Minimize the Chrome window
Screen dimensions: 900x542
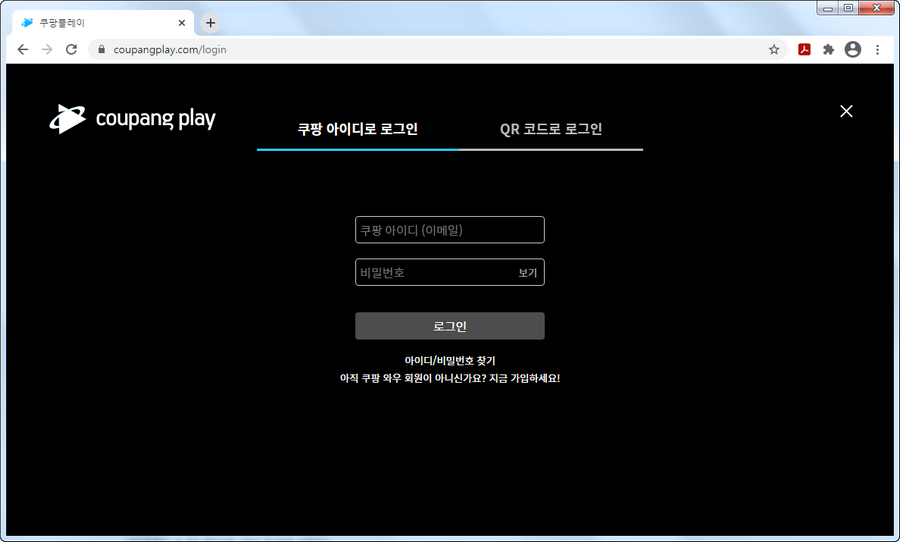pos(828,8)
